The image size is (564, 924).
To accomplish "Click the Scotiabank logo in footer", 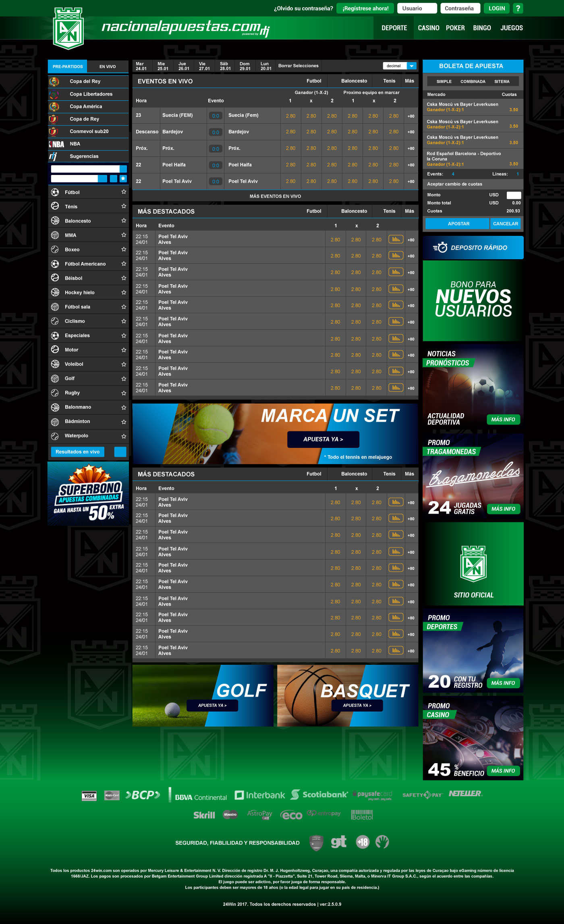I will (319, 795).
